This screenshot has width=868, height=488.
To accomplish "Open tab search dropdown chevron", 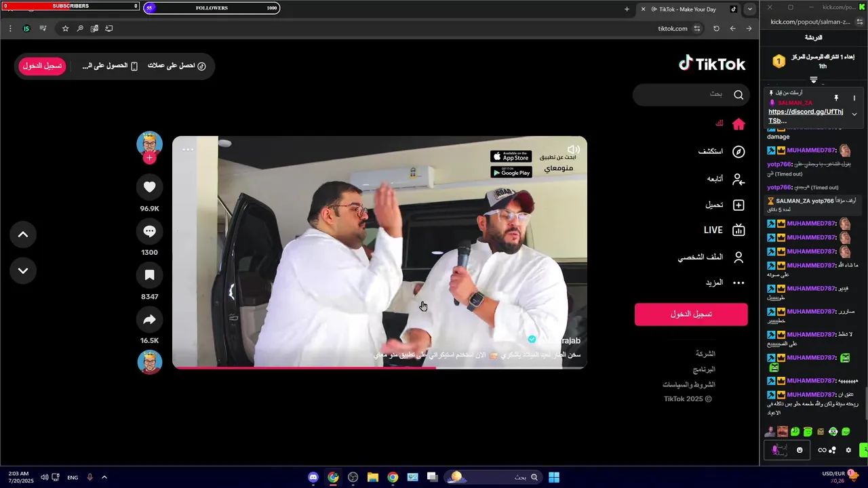I will 749,9.
